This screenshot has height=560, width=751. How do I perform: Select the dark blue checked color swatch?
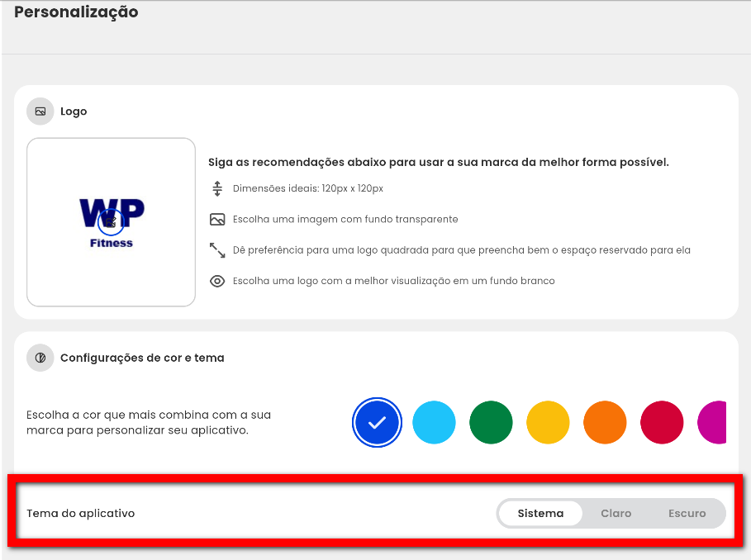coord(377,423)
